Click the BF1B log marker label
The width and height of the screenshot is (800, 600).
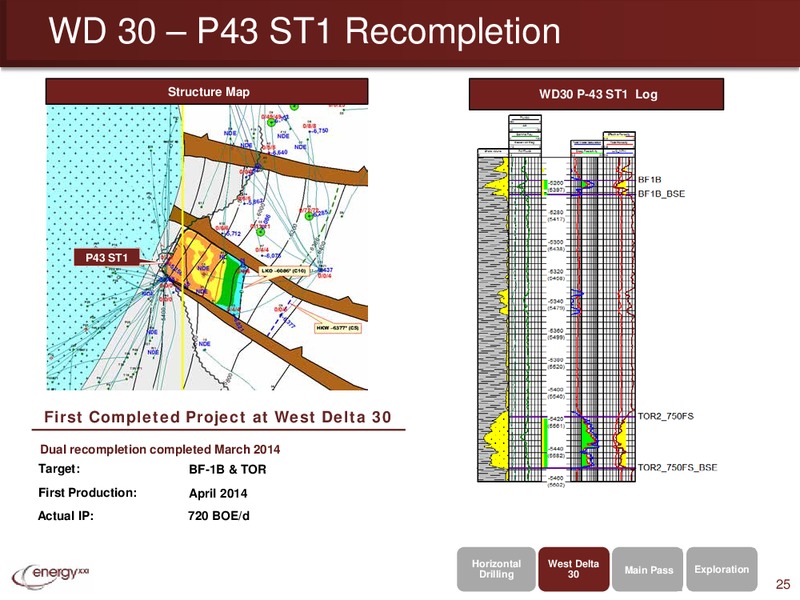(649, 180)
